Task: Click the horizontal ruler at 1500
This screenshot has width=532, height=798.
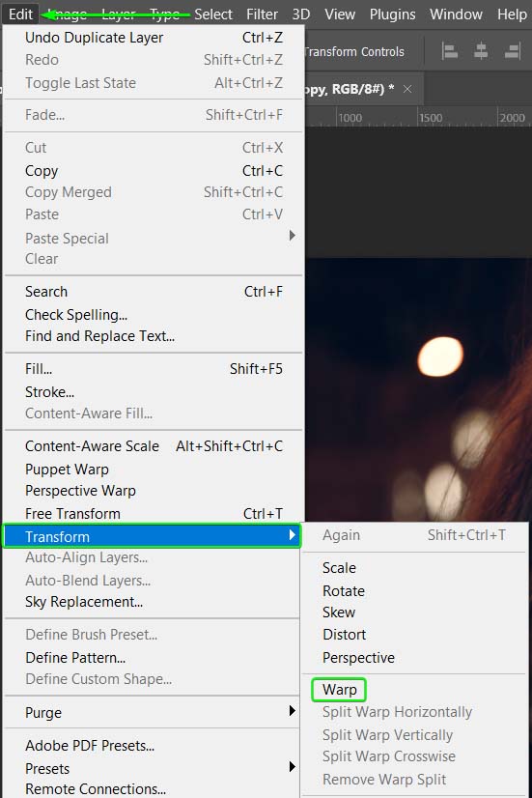Action: tap(430, 118)
